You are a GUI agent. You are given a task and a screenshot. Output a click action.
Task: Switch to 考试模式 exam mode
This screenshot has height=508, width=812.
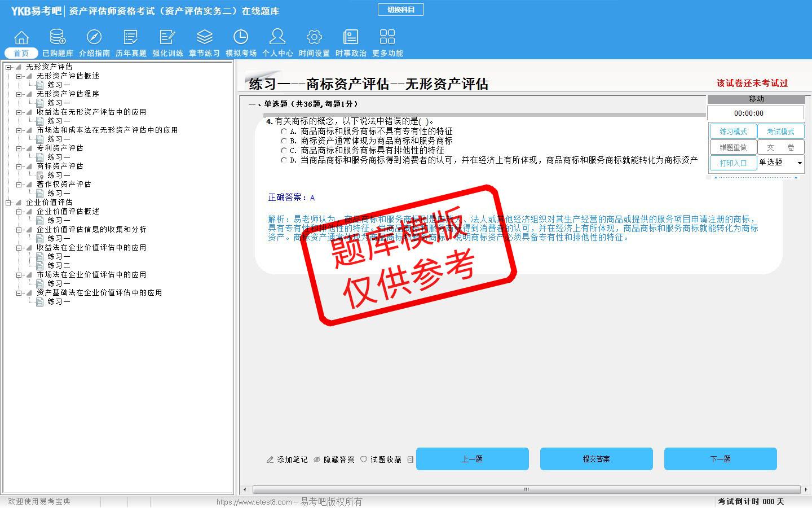click(x=780, y=132)
